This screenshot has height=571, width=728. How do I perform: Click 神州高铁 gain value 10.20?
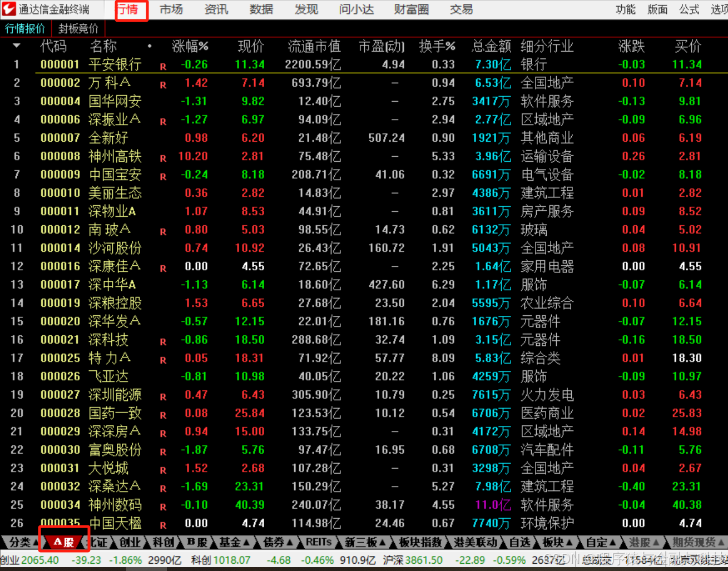click(193, 156)
